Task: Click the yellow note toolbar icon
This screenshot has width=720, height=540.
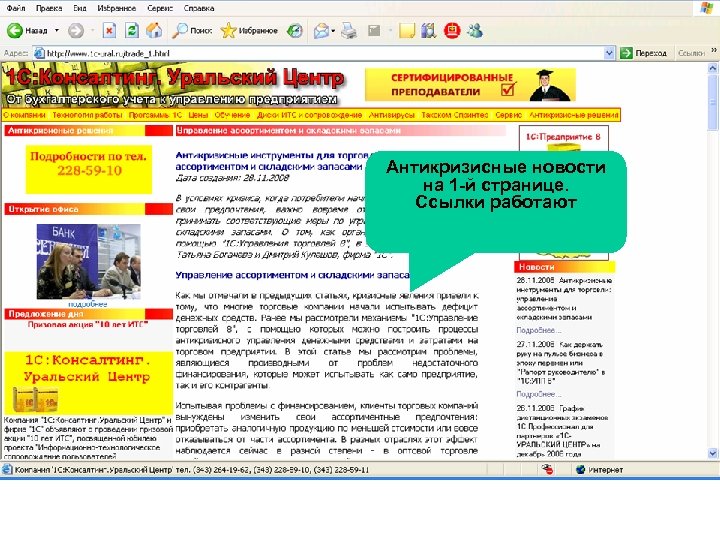Action: 407,31
